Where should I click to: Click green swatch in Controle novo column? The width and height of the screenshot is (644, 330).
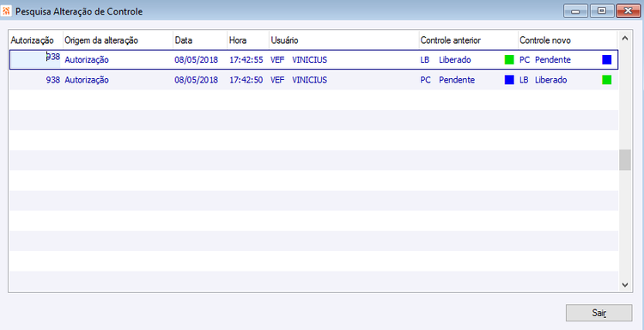(606, 80)
